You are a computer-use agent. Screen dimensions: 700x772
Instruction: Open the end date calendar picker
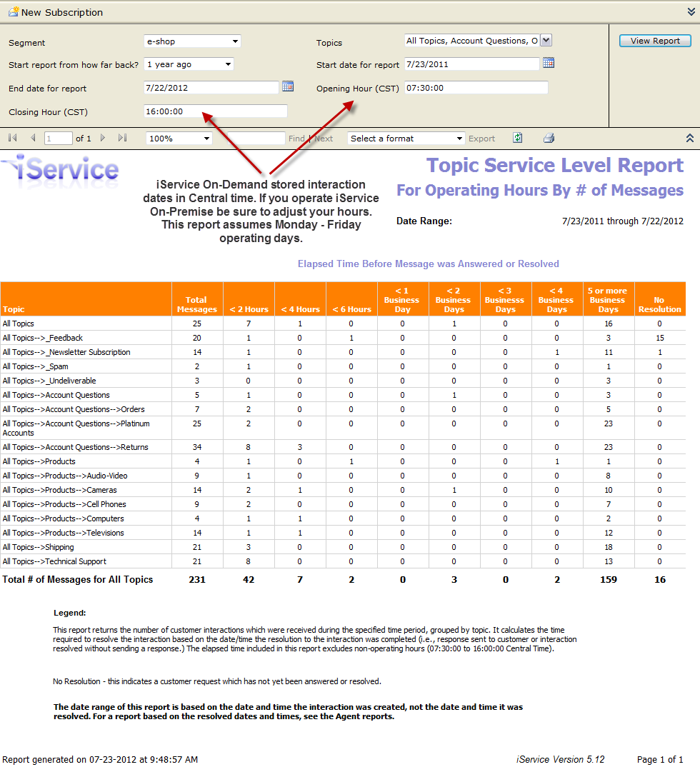click(x=288, y=86)
